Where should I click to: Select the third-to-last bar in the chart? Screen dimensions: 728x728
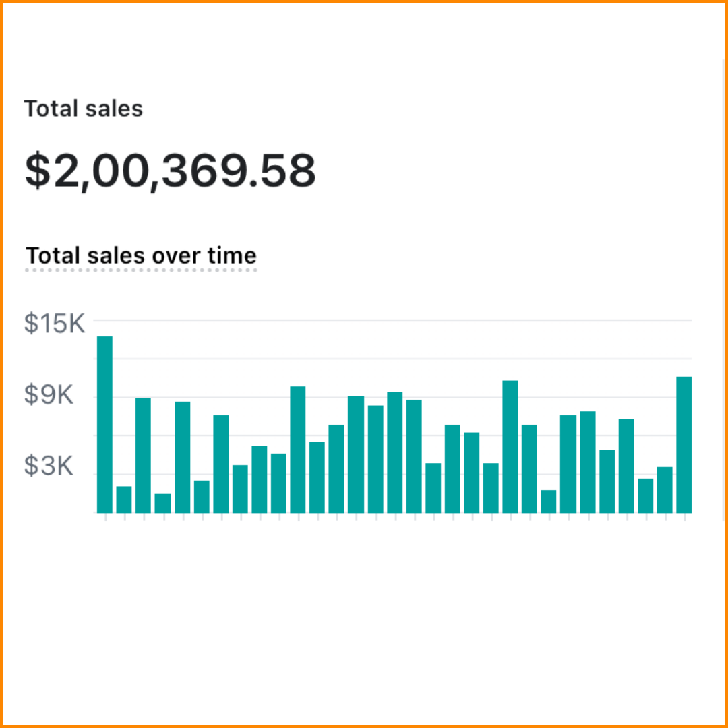click(x=646, y=495)
